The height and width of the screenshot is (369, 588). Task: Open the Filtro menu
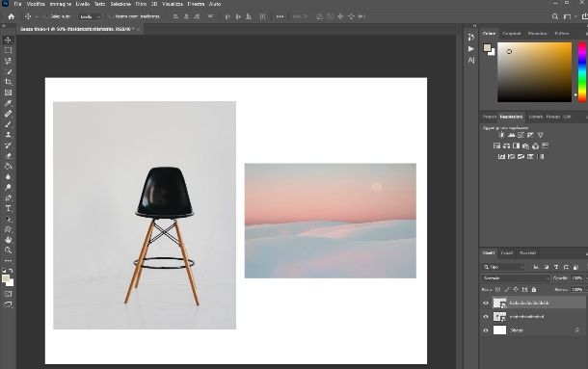(x=141, y=4)
